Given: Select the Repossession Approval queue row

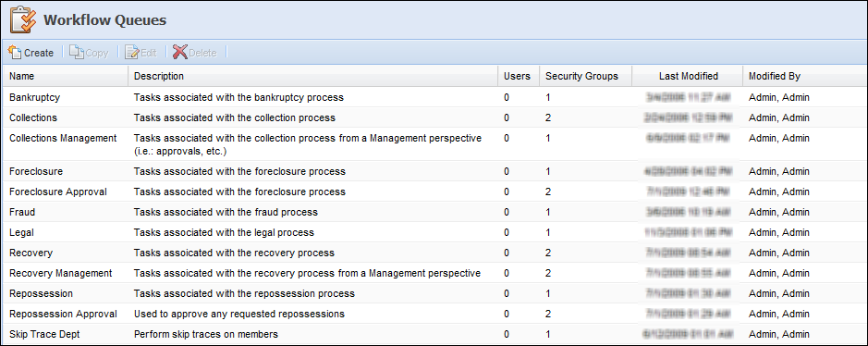Looking at the screenshot, I should pos(434,314).
